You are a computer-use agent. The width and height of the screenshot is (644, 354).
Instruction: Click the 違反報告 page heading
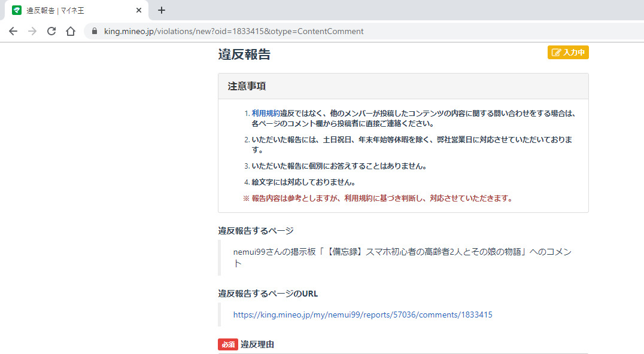[x=244, y=54]
